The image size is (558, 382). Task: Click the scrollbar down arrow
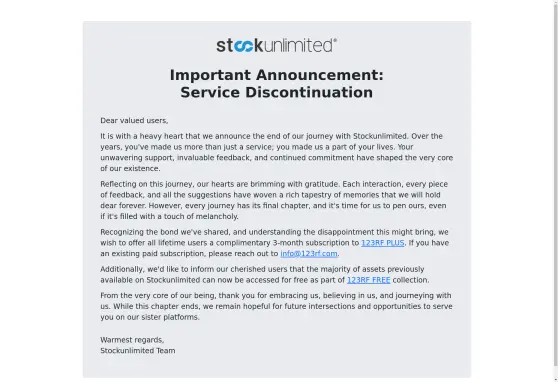click(x=556, y=379)
